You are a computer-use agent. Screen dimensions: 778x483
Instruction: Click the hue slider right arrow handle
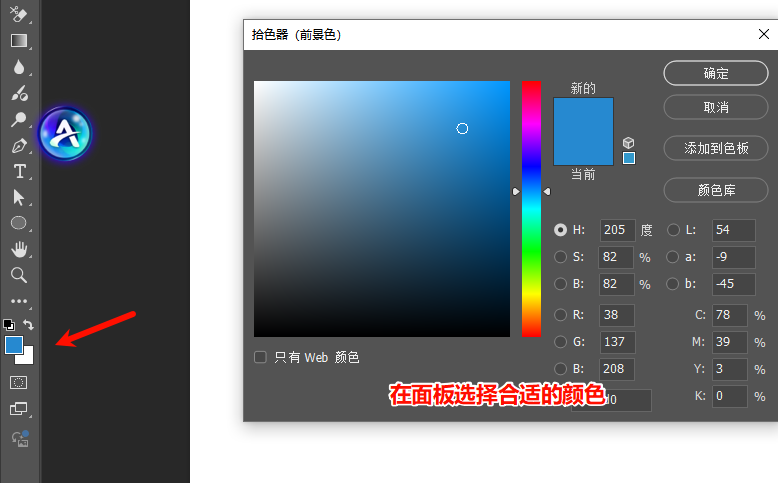pyautogui.click(x=547, y=191)
